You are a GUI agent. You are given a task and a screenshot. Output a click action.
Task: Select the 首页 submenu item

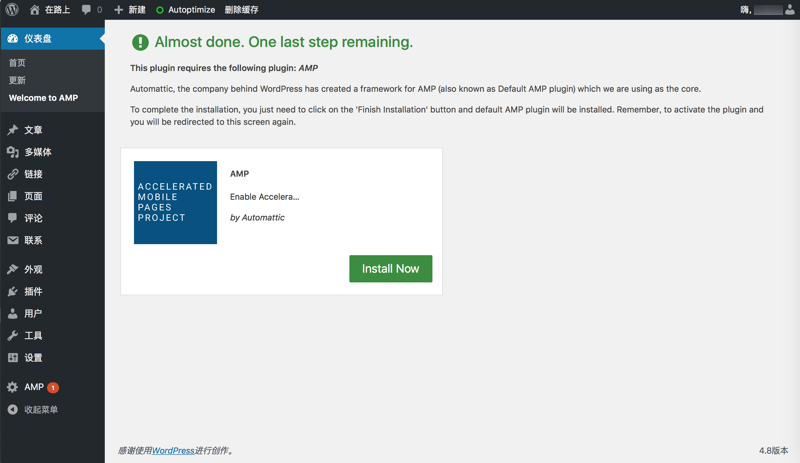[17, 63]
